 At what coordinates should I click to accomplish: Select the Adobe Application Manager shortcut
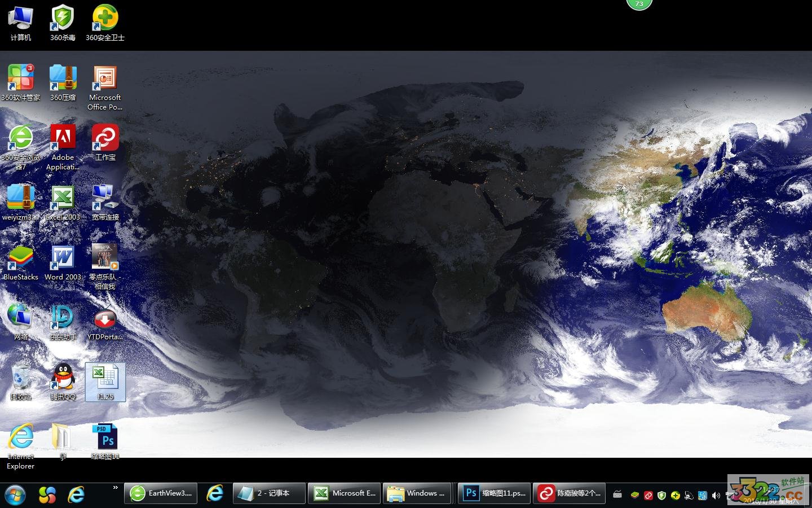tap(63, 147)
